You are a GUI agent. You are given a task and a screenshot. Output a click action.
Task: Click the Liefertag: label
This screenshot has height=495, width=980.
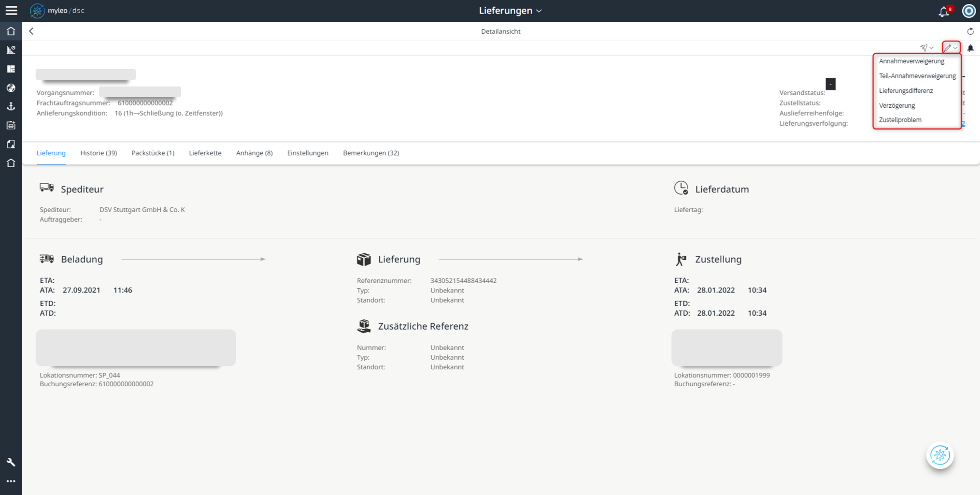(688, 210)
